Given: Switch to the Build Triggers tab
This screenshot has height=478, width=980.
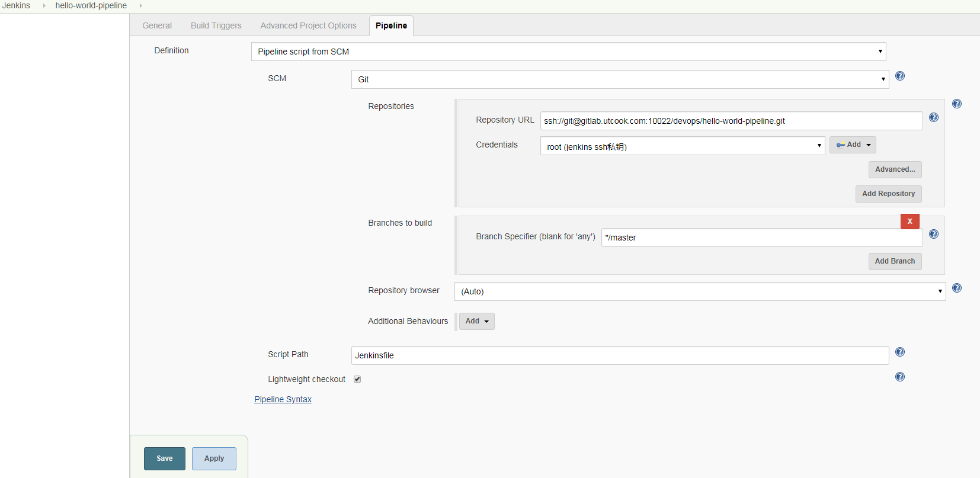Looking at the screenshot, I should 216,25.
